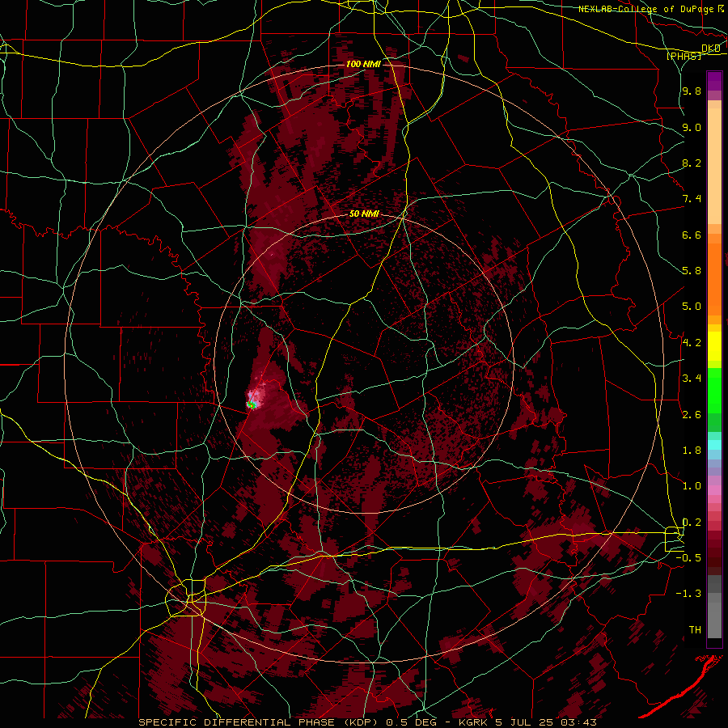Click the 4.2 legend value
728x728 pixels.
692,343
